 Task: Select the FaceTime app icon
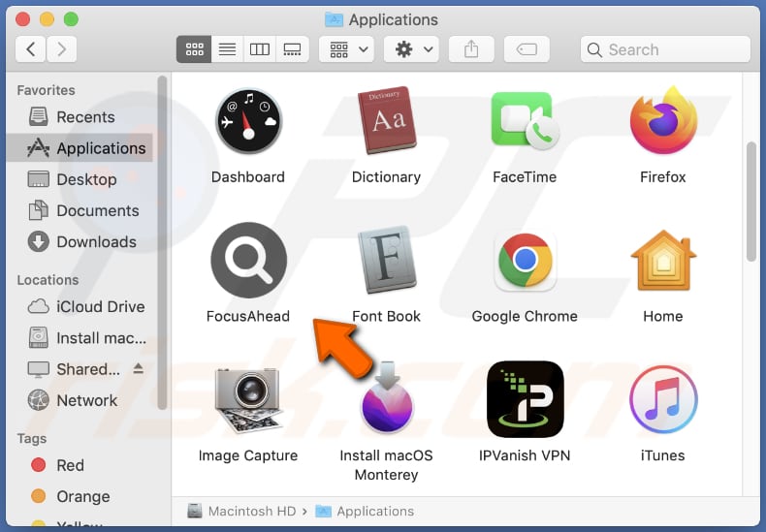click(525, 121)
